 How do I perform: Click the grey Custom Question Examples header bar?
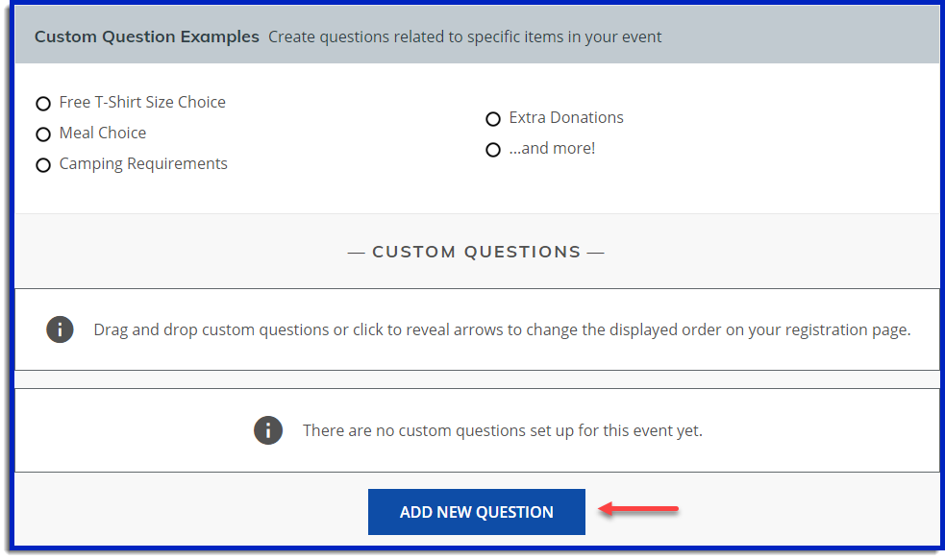477,36
